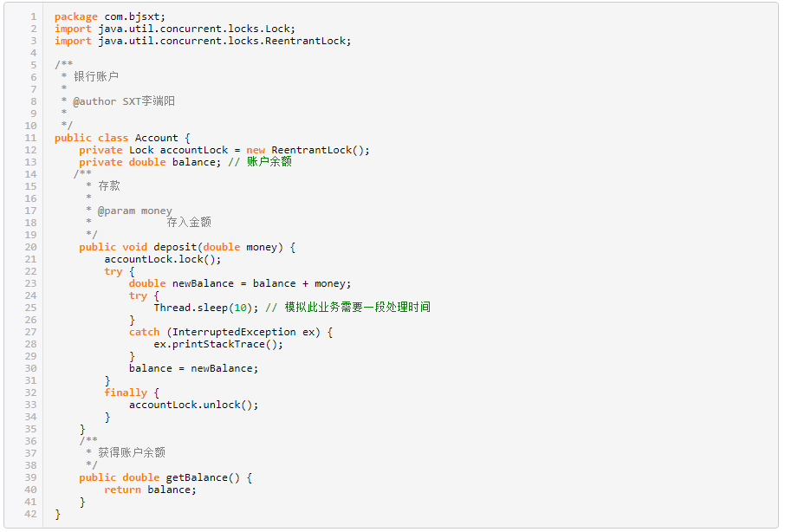This screenshot has height=532, width=785.
Task: Click line number 42 in the gutter
Action: coord(31,514)
